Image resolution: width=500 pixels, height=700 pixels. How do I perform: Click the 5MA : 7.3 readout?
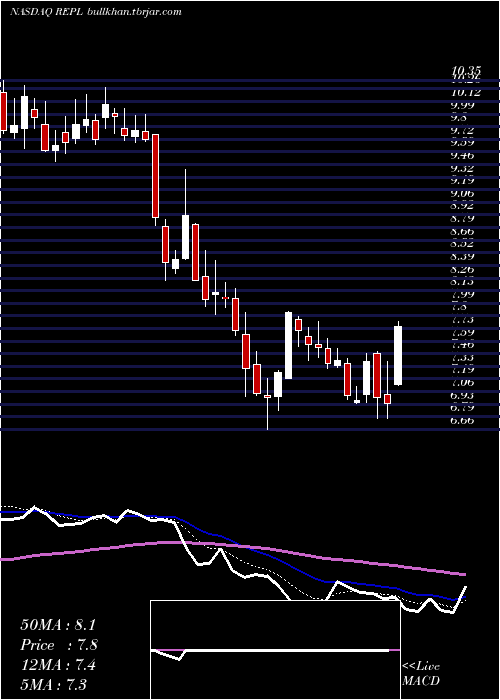point(54,685)
